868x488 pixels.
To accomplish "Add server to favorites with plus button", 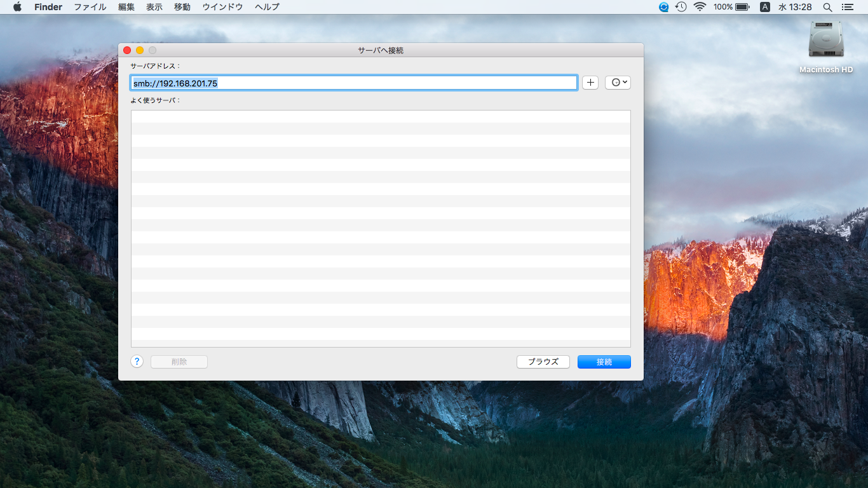I will pos(590,83).
